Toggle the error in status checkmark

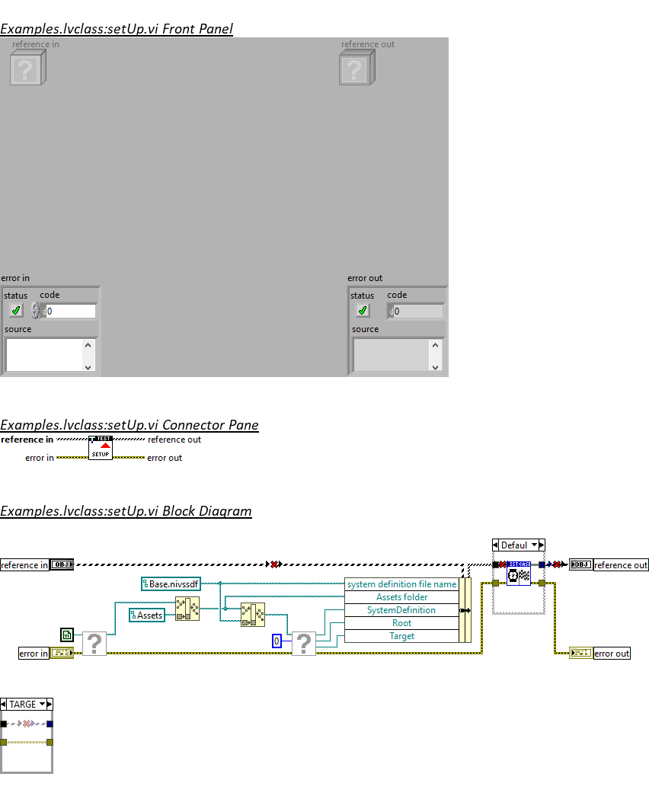point(16,311)
